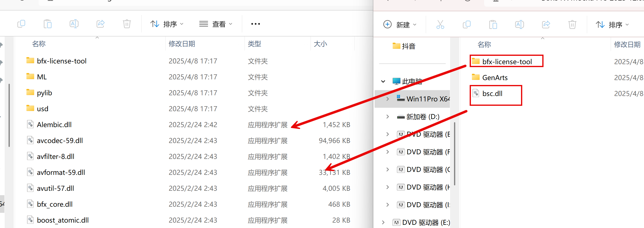This screenshot has width=644, height=228.
Task: Click the Delete trash icon in left window
Action: click(127, 24)
